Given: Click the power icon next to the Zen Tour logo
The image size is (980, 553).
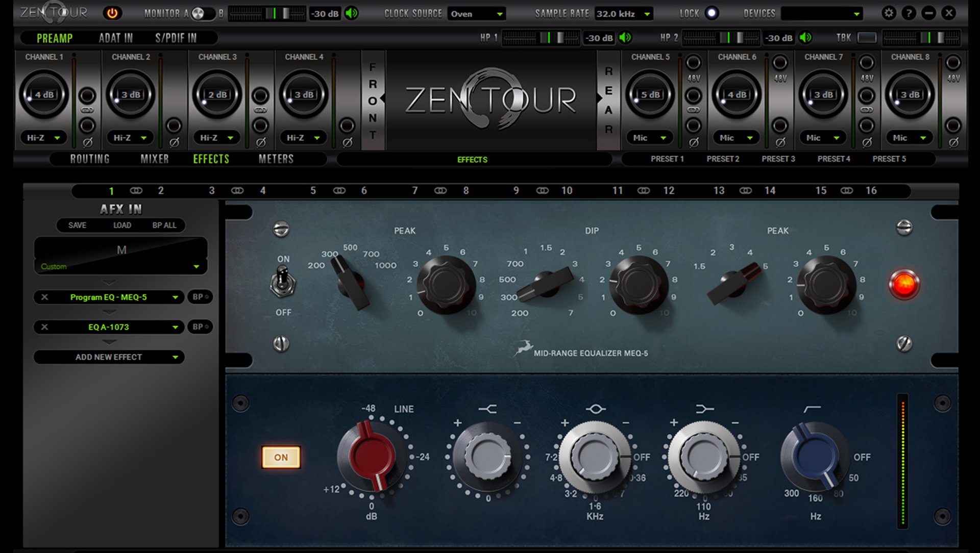Looking at the screenshot, I should click(112, 14).
